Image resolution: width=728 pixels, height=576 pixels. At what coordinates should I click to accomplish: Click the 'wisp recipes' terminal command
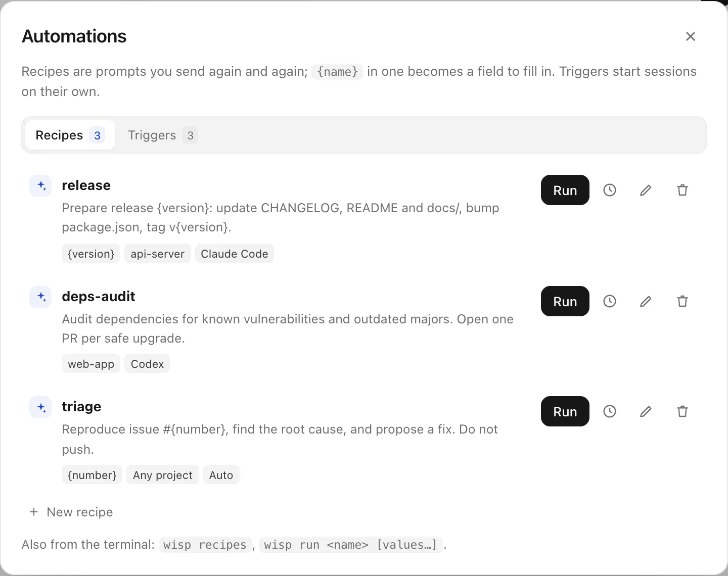pos(205,545)
